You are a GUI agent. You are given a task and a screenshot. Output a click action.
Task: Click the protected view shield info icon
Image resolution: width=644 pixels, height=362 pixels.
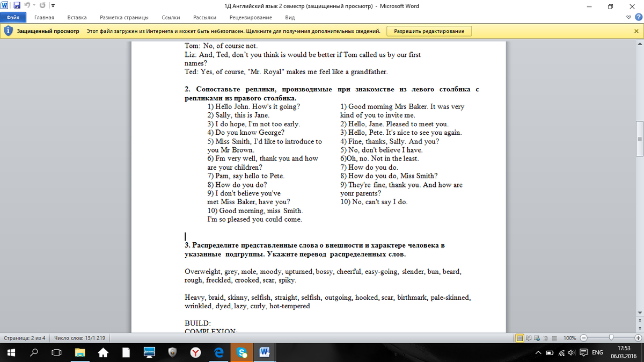point(8,31)
